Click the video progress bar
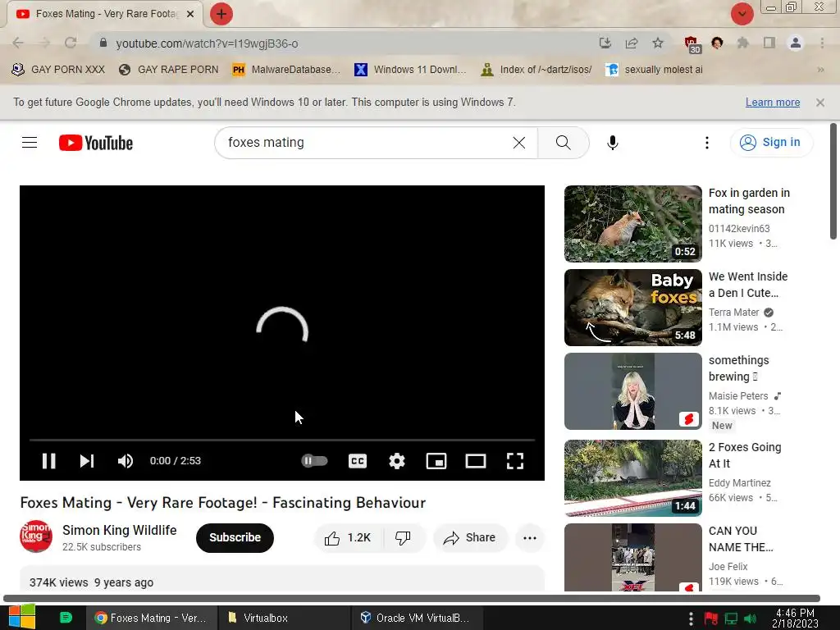The width and height of the screenshot is (840, 630). click(x=282, y=440)
